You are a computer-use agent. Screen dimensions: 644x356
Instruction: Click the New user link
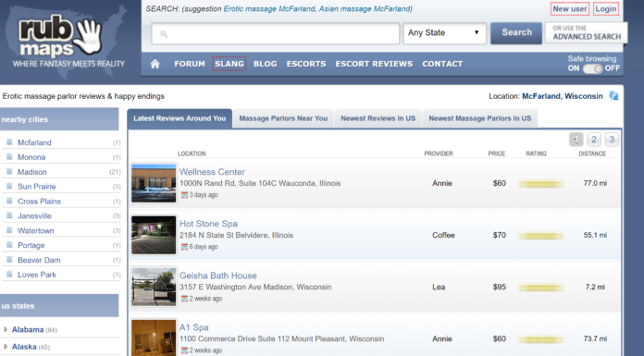[570, 8]
